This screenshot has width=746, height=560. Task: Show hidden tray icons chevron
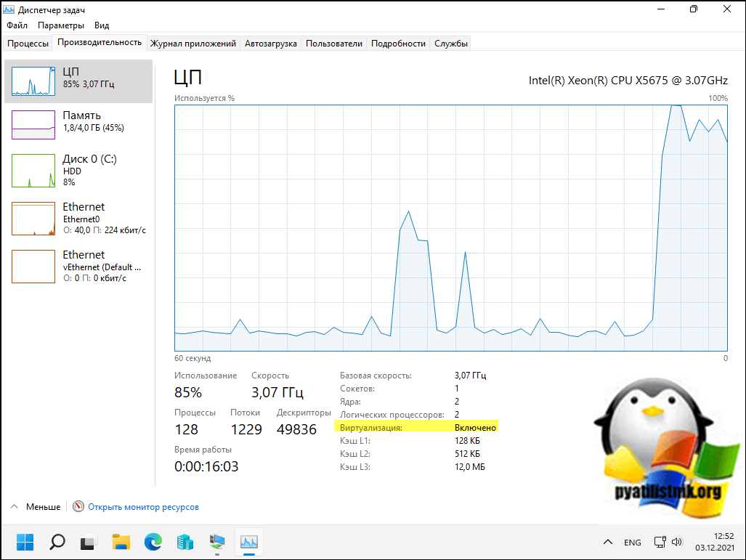[608, 542]
